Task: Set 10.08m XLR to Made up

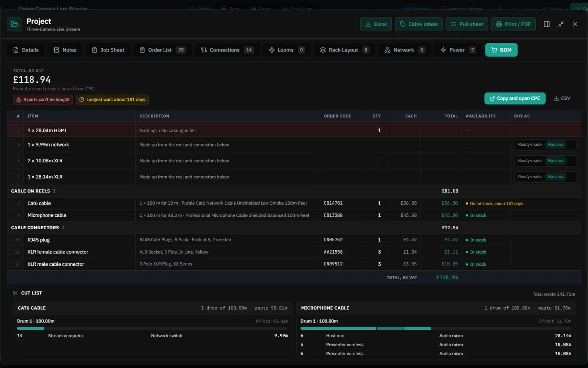Action: (x=555, y=161)
